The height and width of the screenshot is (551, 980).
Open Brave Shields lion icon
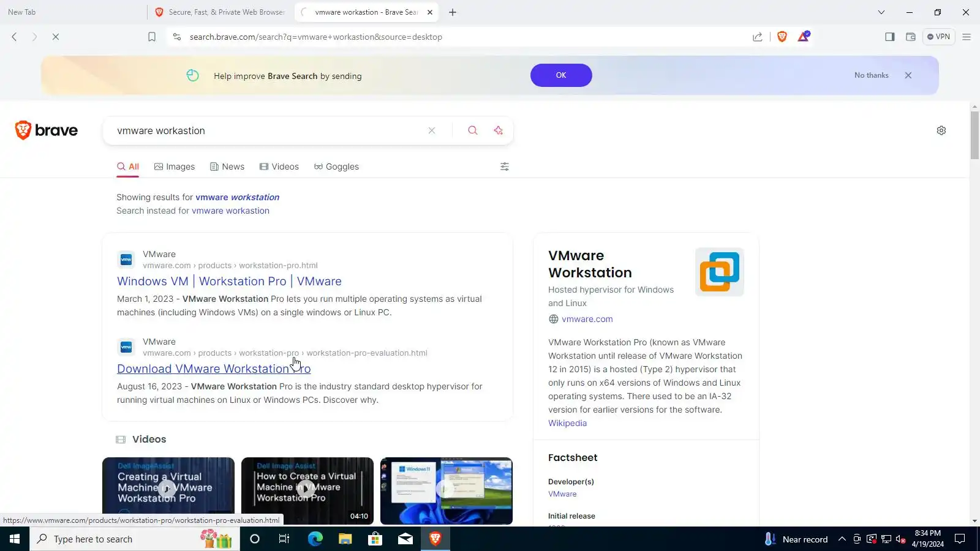pos(782,37)
